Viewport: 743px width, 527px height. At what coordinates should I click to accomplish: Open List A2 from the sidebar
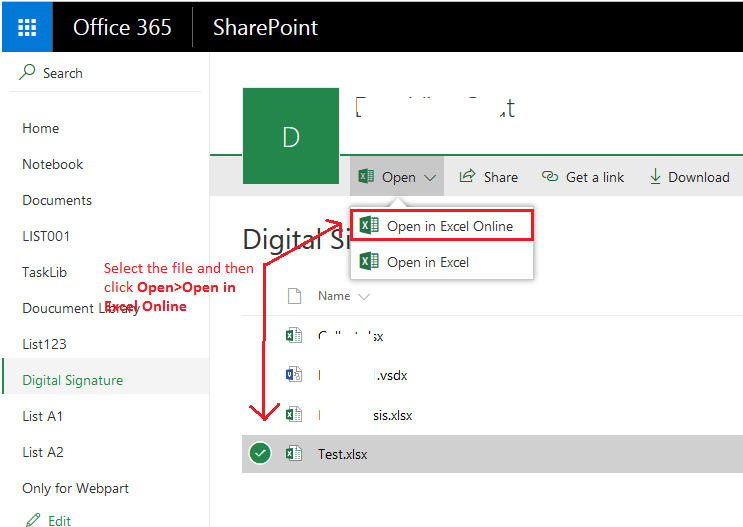(x=43, y=452)
